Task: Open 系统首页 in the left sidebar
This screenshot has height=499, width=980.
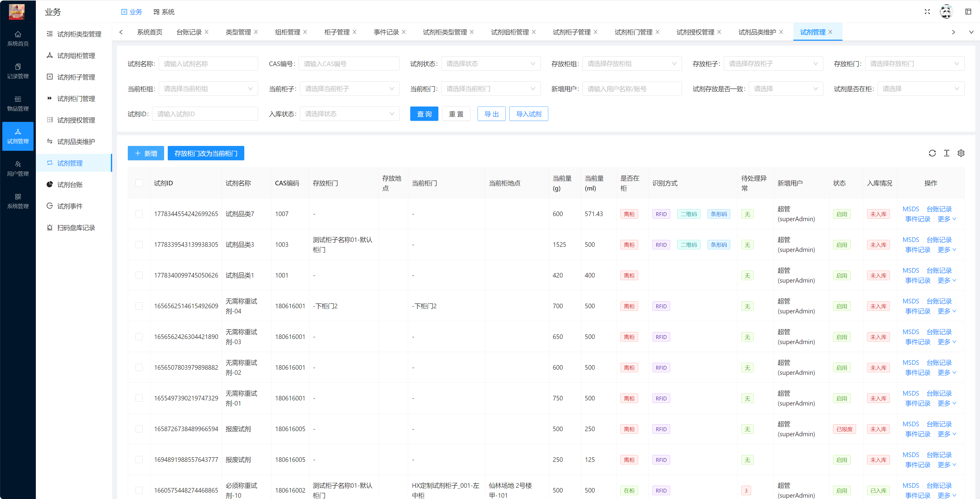Action: (x=18, y=39)
